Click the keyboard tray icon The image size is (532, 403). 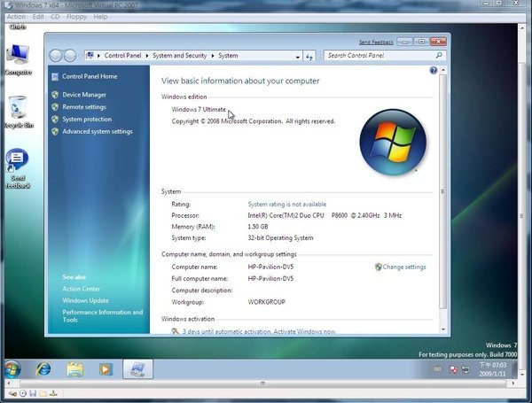click(x=438, y=369)
